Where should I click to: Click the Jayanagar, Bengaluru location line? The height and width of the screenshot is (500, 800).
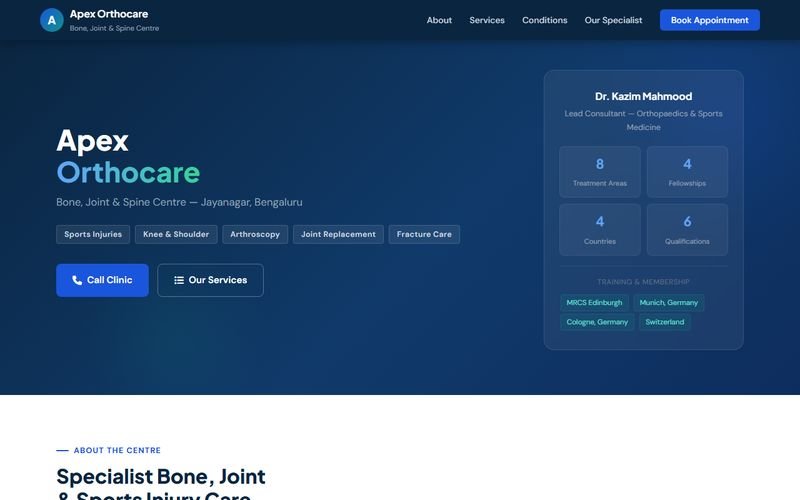[179, 202]
